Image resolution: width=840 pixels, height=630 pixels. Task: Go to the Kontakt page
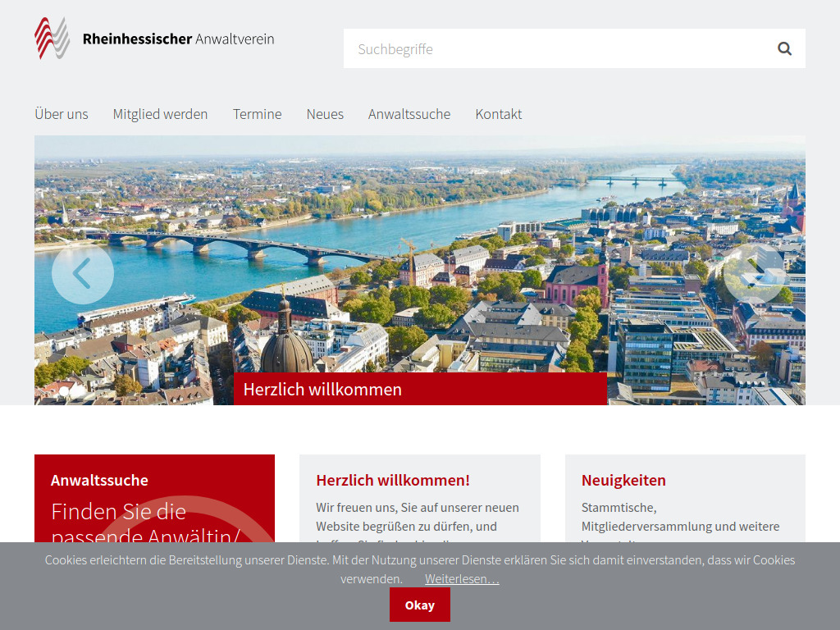click(498, 114)
